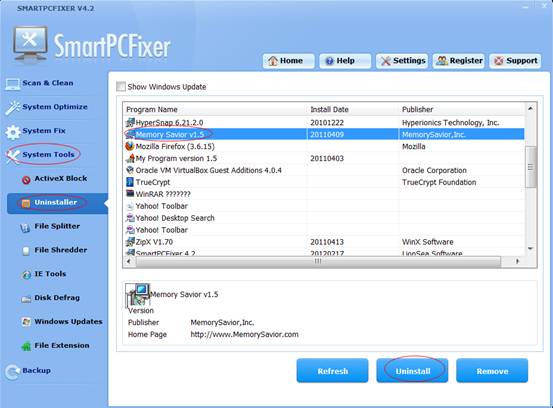Click the Windows Updates icon

(26, 322)
